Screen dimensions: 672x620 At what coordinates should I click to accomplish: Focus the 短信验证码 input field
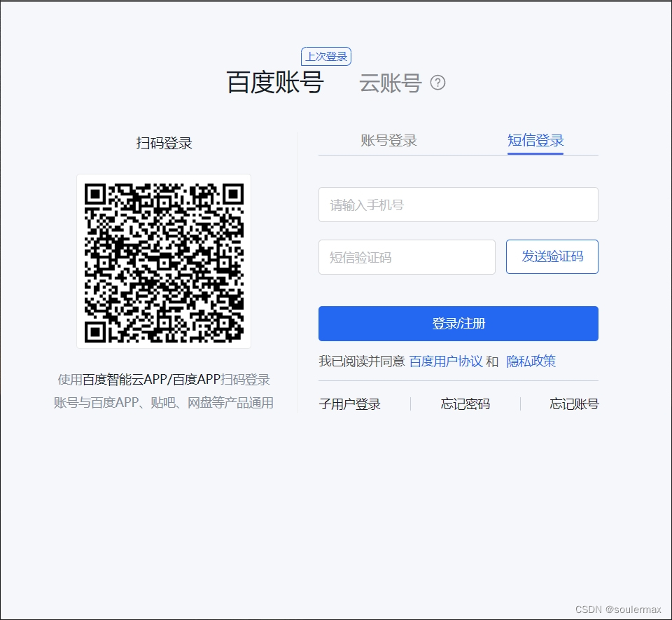(x=407, y=257)
